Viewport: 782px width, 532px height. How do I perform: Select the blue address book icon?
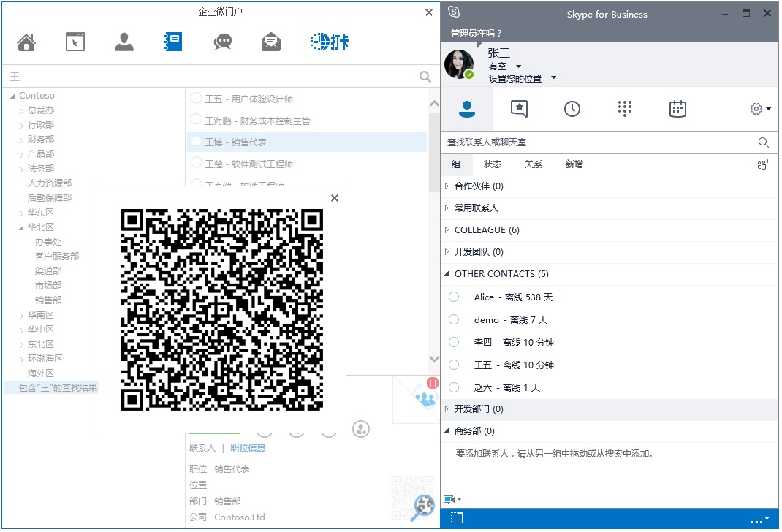pyautogui.click(x=172, y=42)
